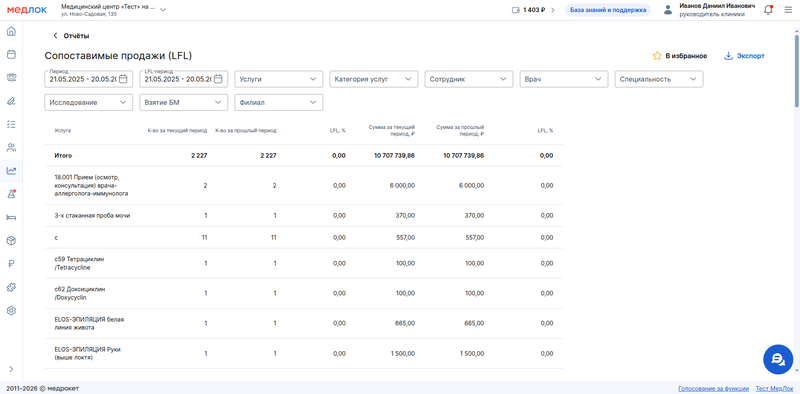This screenshot has width=800, height=394.
Task: Click the c62 Доксициклин row
Action: tap(304, 293)
